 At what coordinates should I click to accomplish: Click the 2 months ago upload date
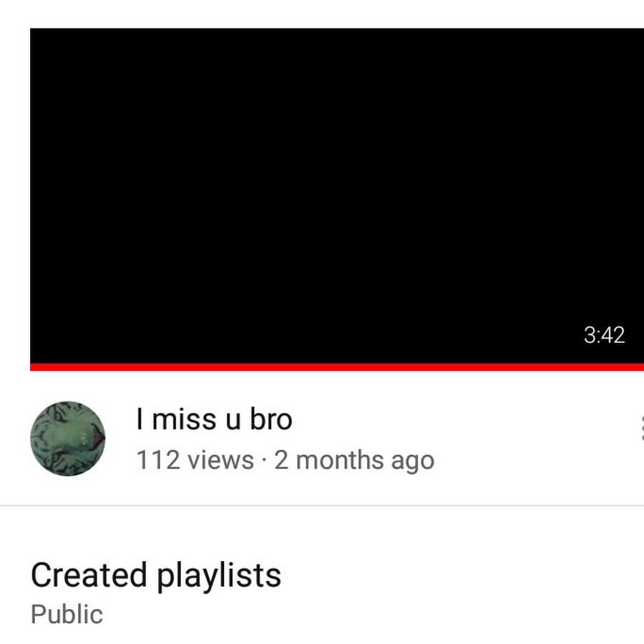point(354,461)
